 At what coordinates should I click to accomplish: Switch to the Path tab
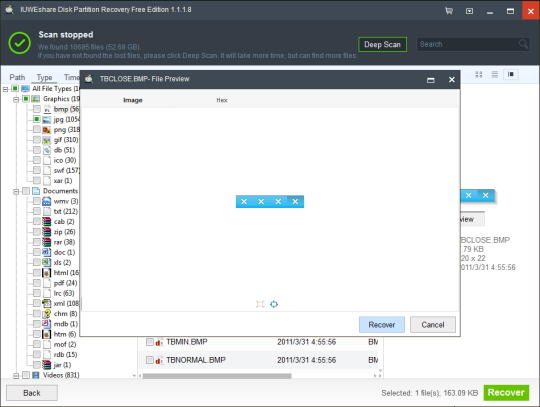17,77
